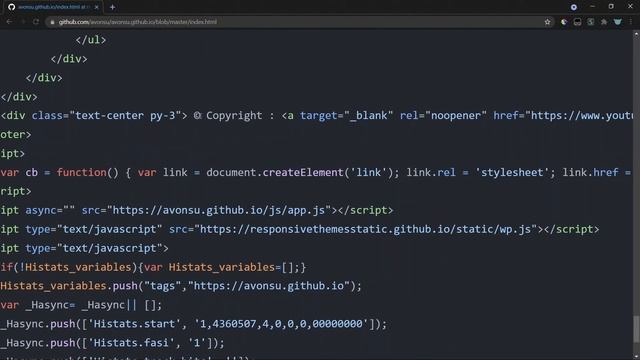Restore down the browser window
This screenshot has height=360, width=640.
point(611,7)
